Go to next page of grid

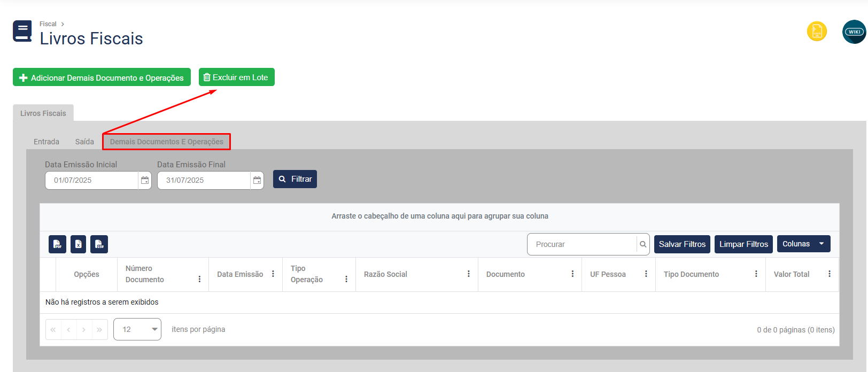(x=84, y=330)
